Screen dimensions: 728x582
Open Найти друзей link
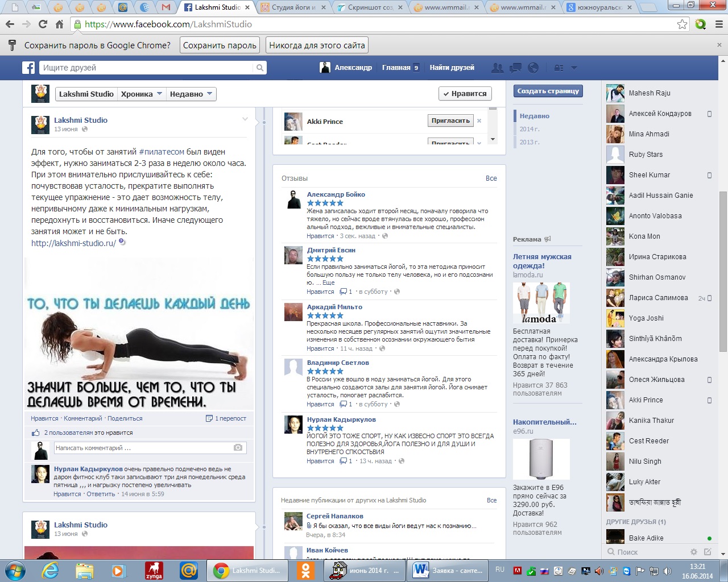click(x=452, y=68)
